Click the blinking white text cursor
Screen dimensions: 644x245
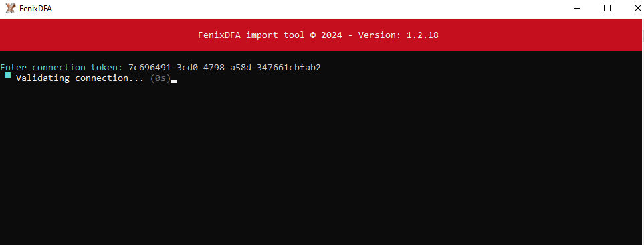tap(174, 82)
